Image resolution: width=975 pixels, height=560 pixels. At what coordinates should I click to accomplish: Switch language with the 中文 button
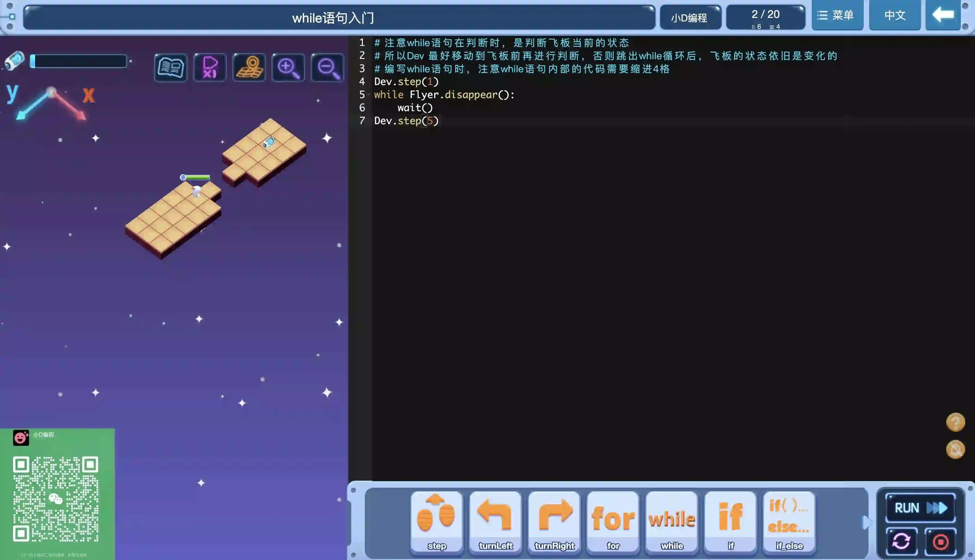click(894, 15)
